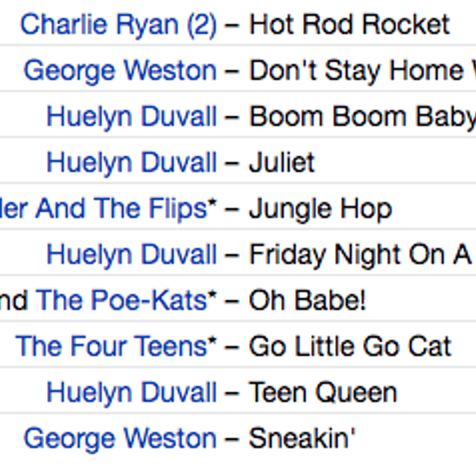Open Huelyn Duvall link for Friday Night track
The height and width of the screenshot is (476, 476).
pos(132,255)
